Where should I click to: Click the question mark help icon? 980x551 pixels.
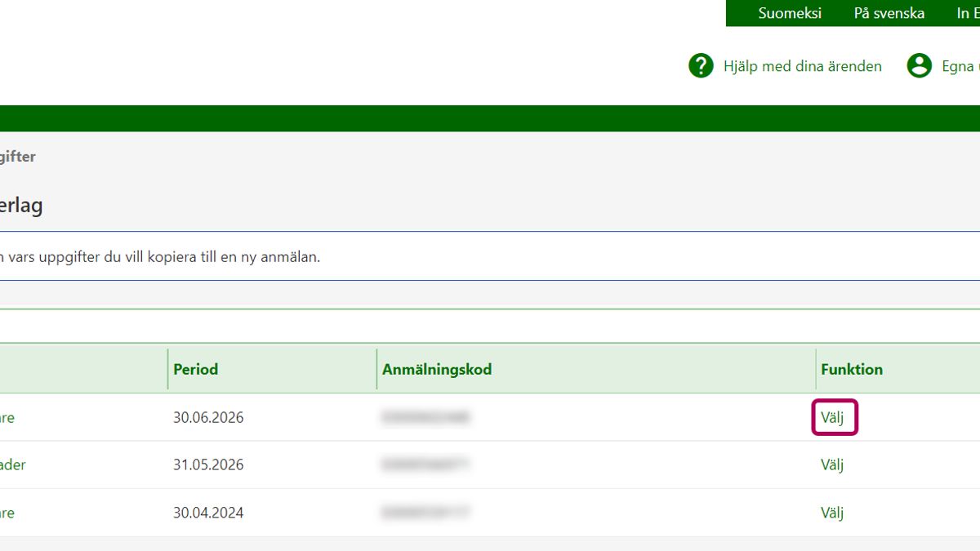click(x=701, y=66)
